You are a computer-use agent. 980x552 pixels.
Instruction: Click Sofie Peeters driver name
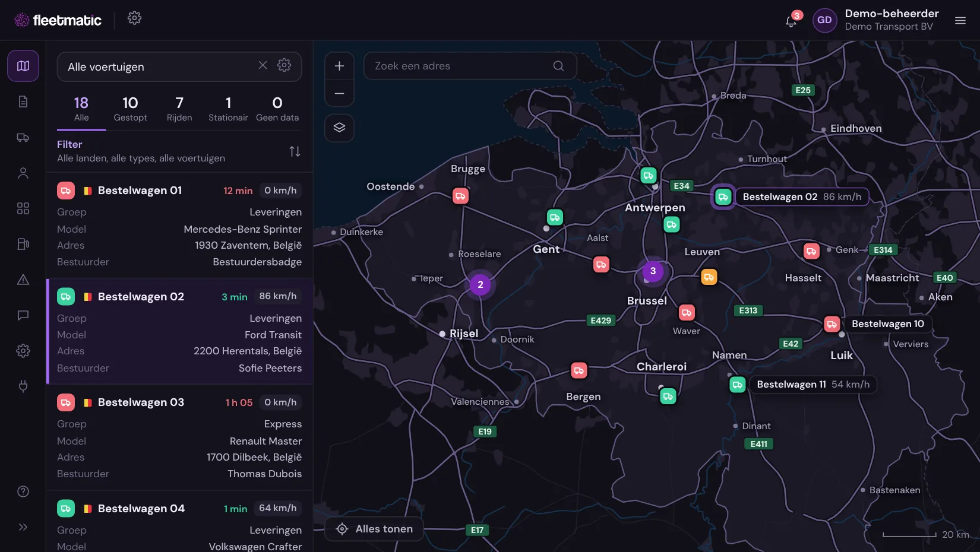[x=270, y=368]
